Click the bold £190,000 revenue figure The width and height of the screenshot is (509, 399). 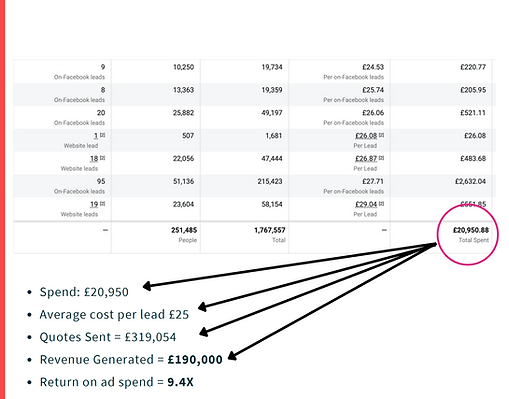tap(195, 360)
